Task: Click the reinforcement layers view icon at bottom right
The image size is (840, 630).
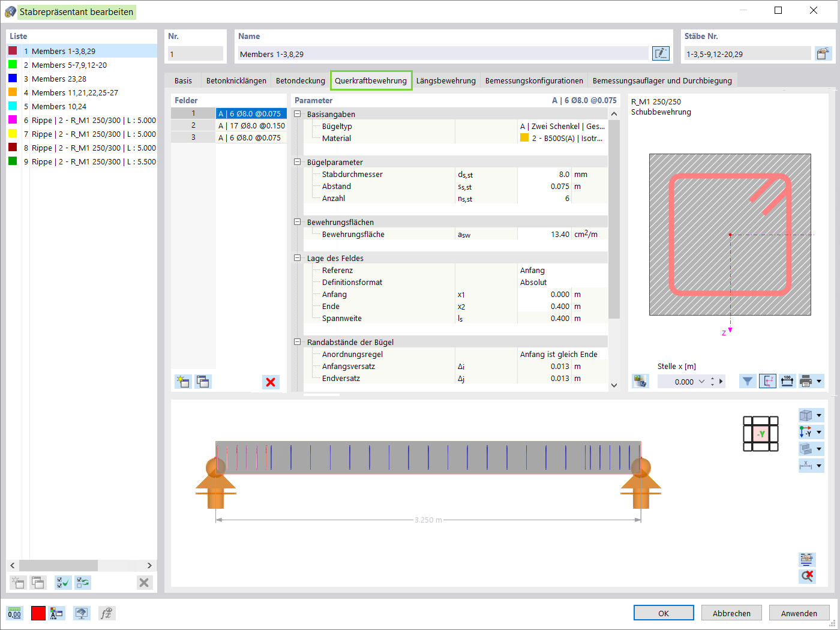Action: pyautogui.click(x=807, y=559)
